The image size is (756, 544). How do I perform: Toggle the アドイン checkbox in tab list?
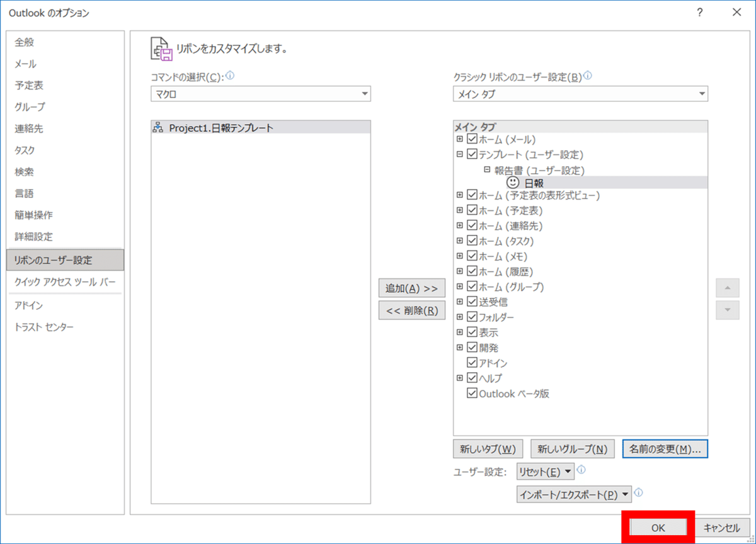(472, 363)
